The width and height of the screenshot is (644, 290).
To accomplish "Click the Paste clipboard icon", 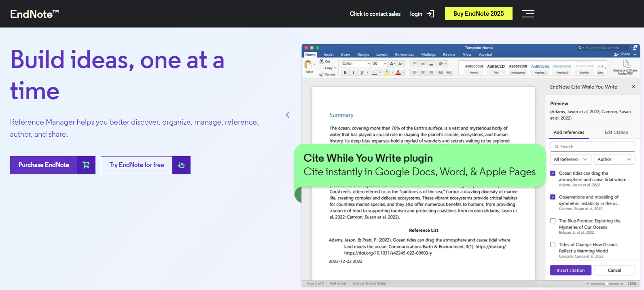I will pyautogui.click(x=308, y=65).
